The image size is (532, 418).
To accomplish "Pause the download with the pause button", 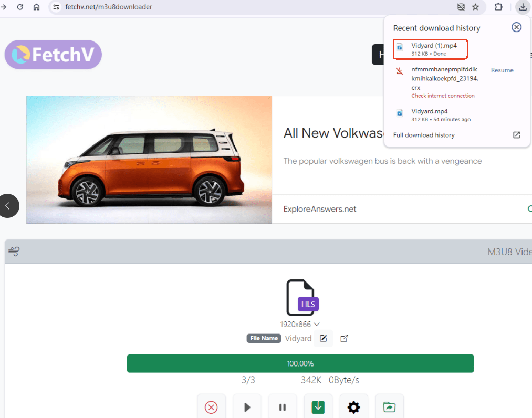I will click(x=283, y=407).
